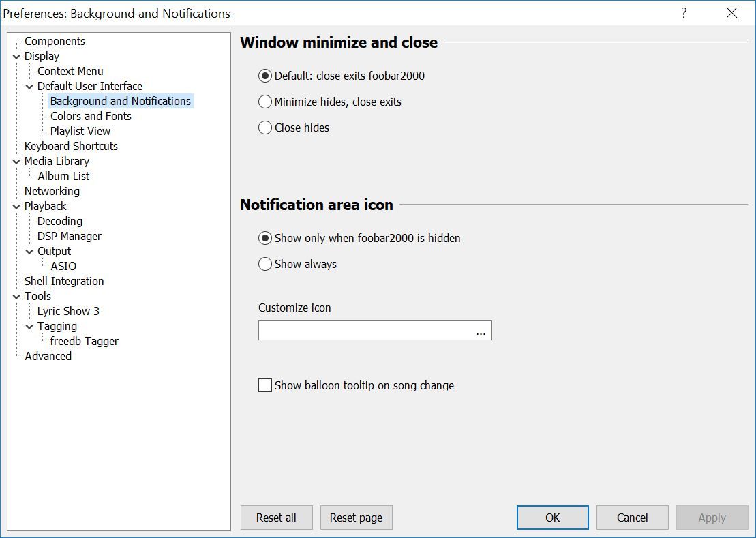Open Playlist View settings
The height and width of the screenshot is (538, 756).
pos(80,131)
